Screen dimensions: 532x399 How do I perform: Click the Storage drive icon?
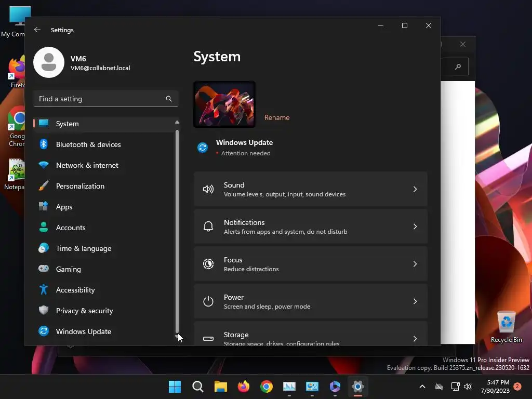[208, 339]
